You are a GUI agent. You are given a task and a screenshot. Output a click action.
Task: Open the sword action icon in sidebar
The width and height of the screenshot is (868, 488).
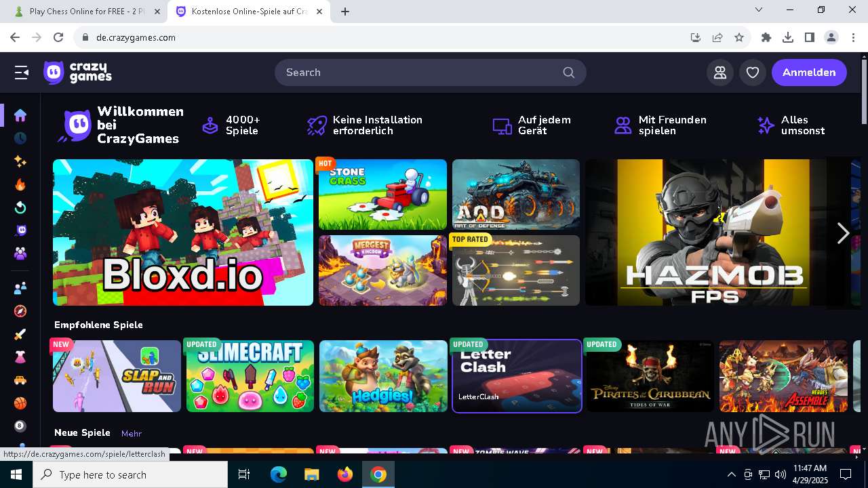20,334
